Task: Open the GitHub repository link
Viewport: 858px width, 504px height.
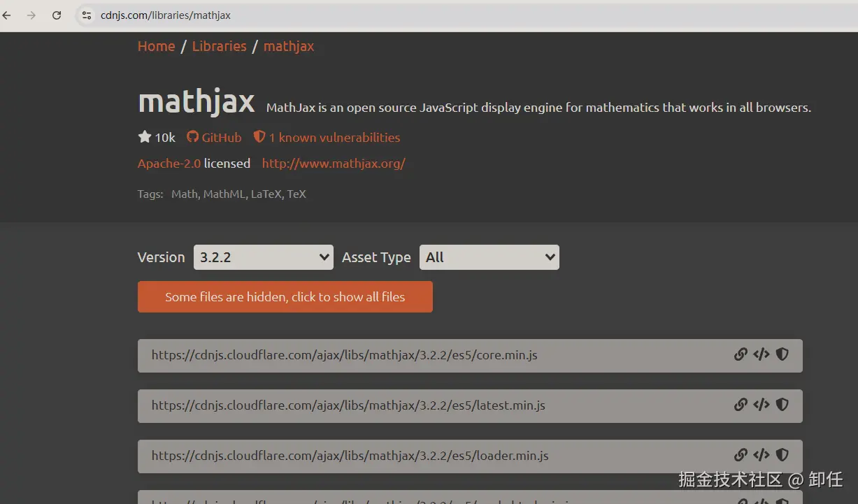Action: pos(214,138)
